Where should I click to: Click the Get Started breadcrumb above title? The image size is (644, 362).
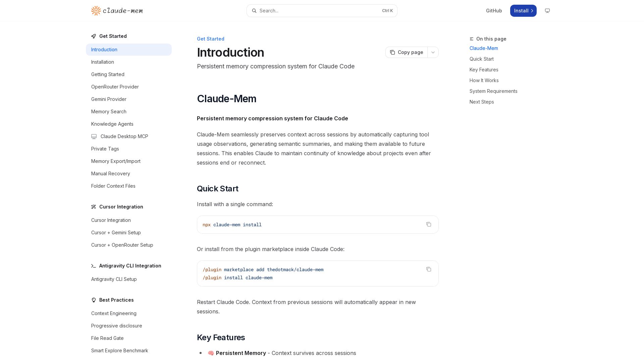pyautogui.click(x=211, y=39)
